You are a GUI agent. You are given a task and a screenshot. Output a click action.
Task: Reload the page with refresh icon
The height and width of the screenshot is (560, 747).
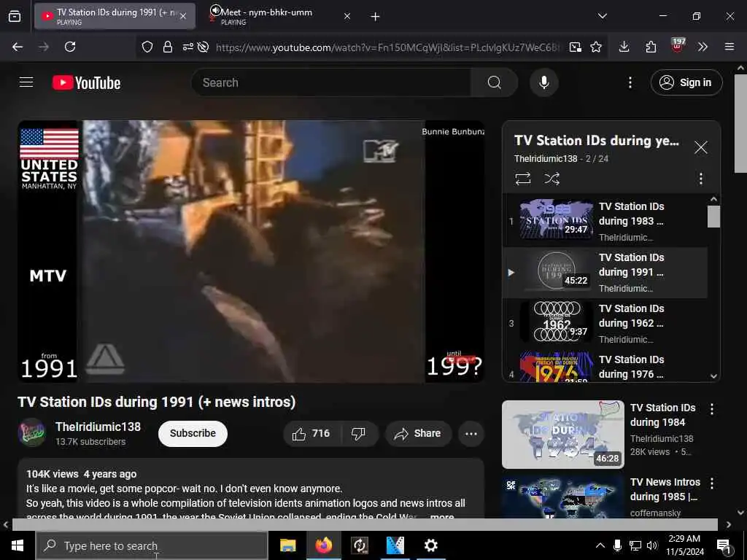70,47
